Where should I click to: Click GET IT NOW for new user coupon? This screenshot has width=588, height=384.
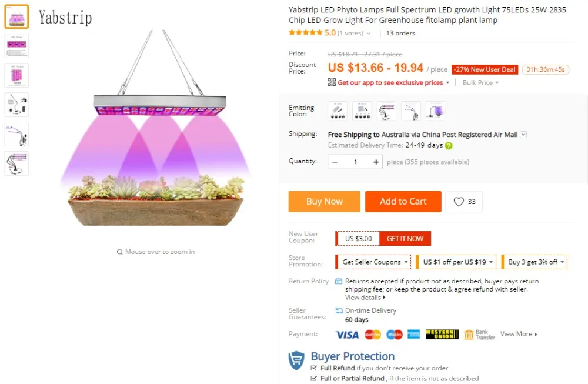pyautogui.click(x=405, y=239)
